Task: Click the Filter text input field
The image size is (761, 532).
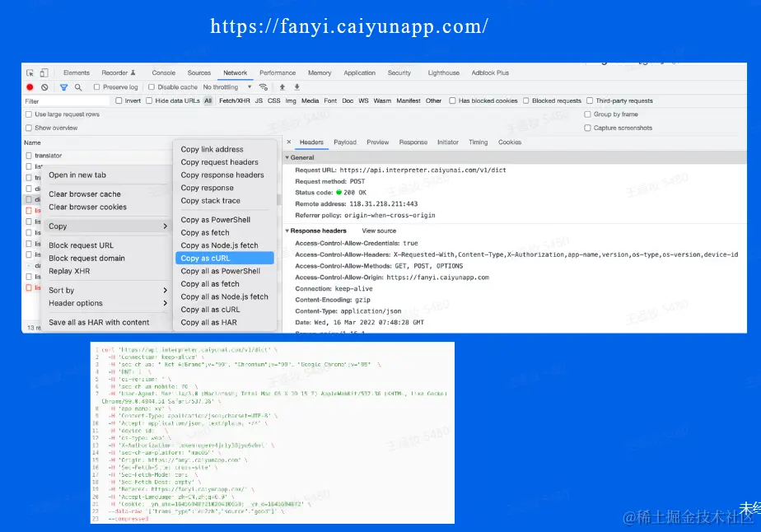Action: (67, 101)
